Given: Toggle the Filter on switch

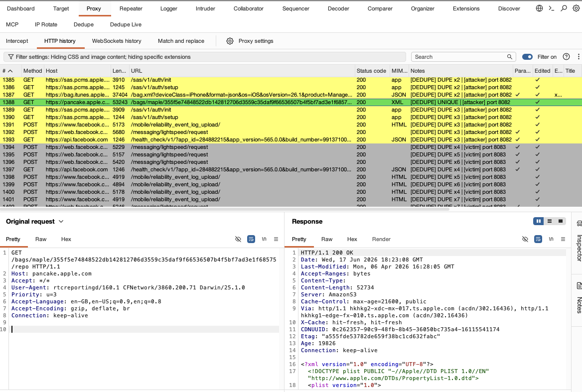Looking at the screenshot, I should point(527,57).
